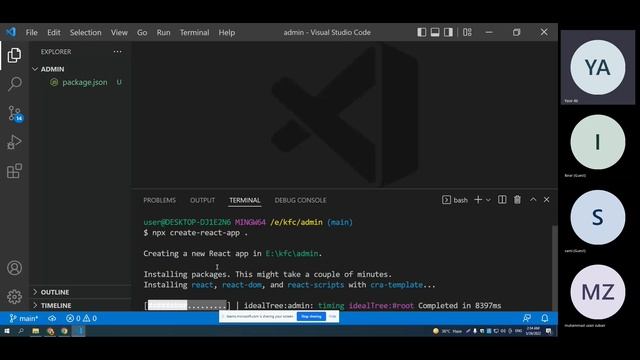Kill terminal with trash icon
640x360 pixels.
[517, 200]
